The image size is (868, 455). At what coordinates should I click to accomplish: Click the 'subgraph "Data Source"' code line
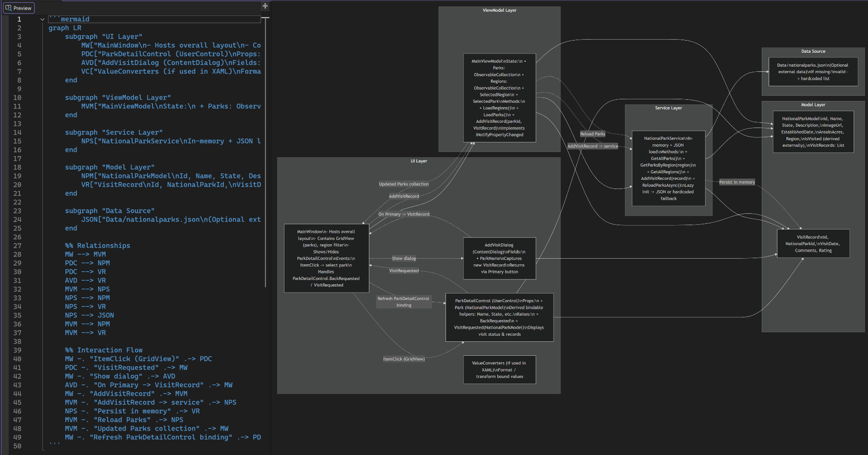(x=110, y=211)
